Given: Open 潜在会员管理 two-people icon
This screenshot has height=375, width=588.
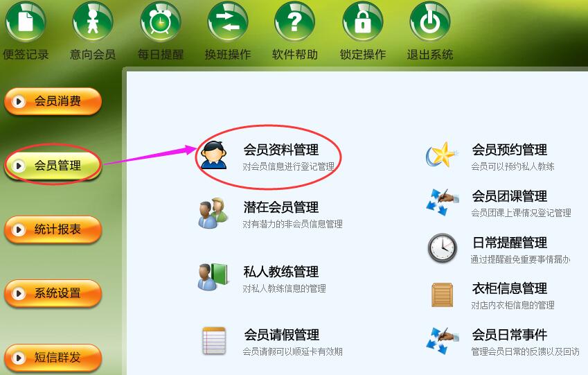Looking at the screenshot, I should (x=213, y=213).
